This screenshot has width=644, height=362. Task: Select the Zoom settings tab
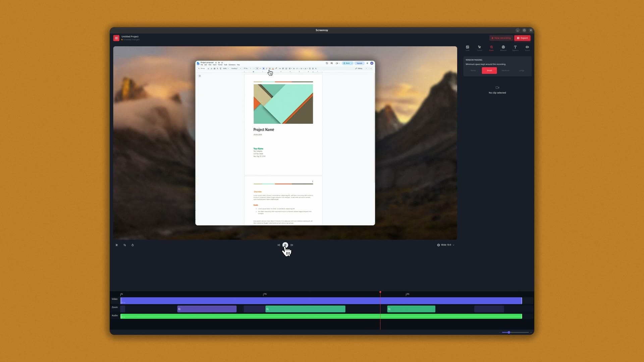[x=491, y=48]
